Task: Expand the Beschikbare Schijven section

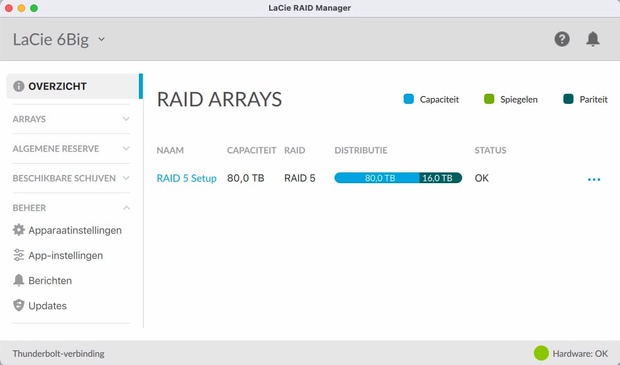Action: coord(71,178)
